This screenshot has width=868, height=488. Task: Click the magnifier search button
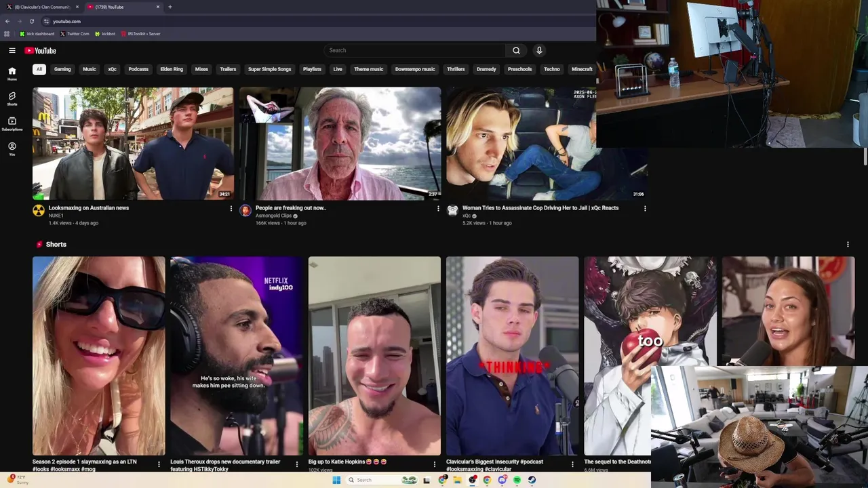[x=516, y=50]
